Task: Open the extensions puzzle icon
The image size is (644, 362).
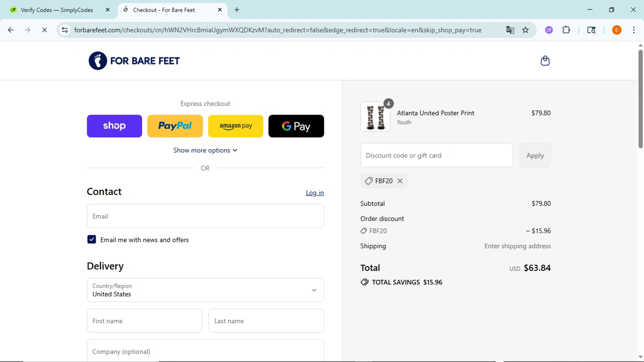Action: point(566,30)
